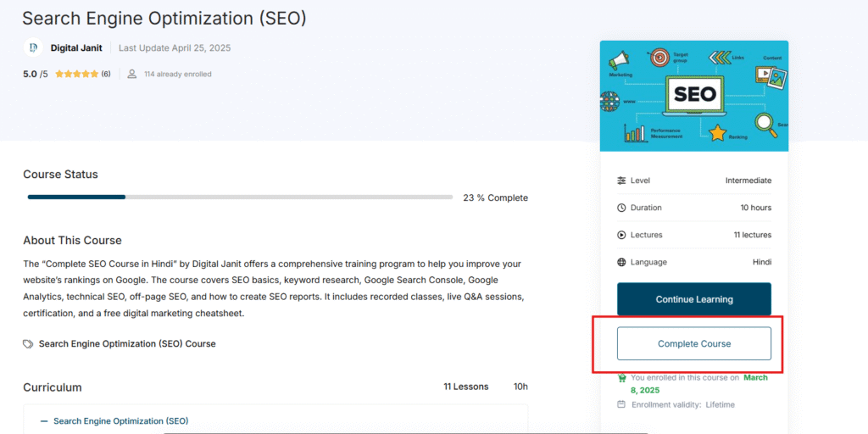Collapse the Search Engine Optimization curriculum section
This screenshot has height=434, width=868.
(120, 420)
